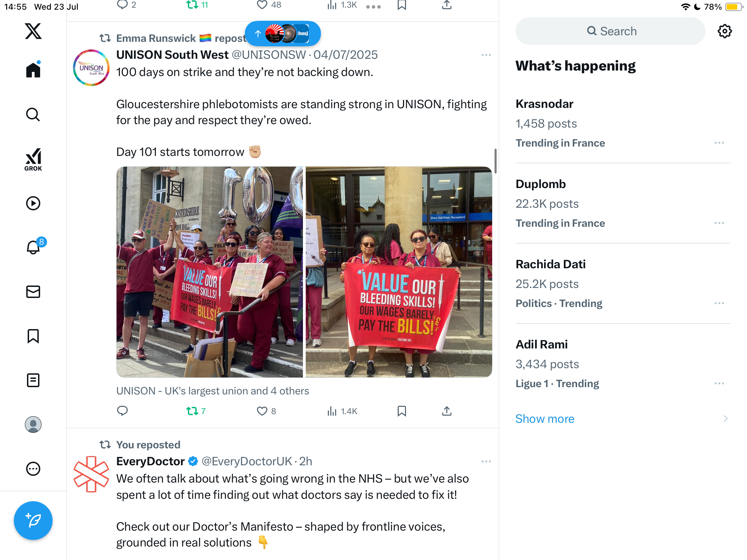Viewport: 747px width, 560px height.
Task: Open the Adil Rami trending topic
Action: pos(623,364)
